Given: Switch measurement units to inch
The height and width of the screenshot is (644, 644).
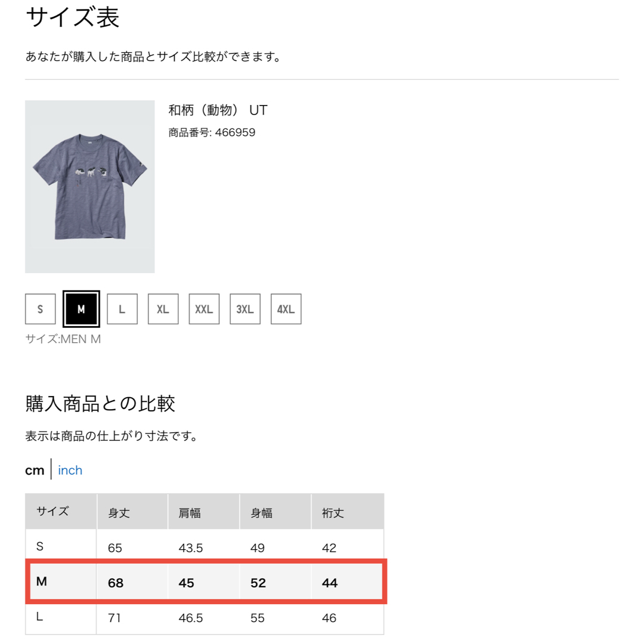Looking at the screenshot, I should [x=70, y=470].
